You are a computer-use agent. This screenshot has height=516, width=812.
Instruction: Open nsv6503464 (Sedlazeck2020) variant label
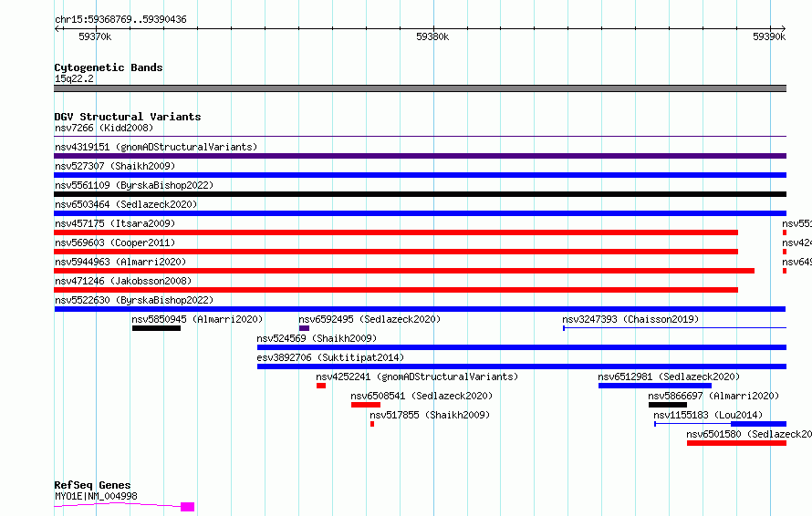click(126, 204)
